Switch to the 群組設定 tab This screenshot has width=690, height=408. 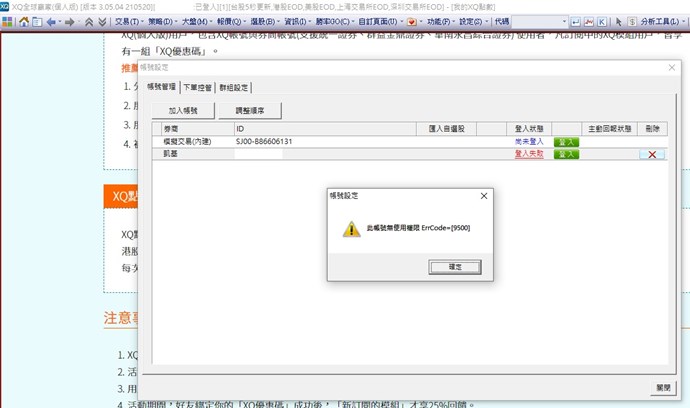(x=234, y=87)
